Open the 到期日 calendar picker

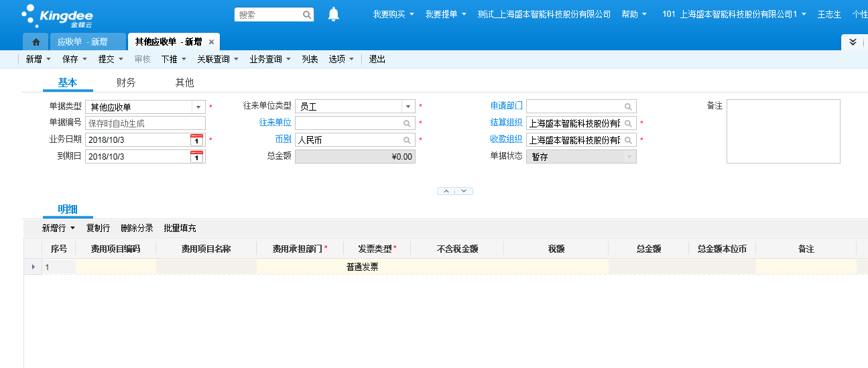click(x=196, y=157)
